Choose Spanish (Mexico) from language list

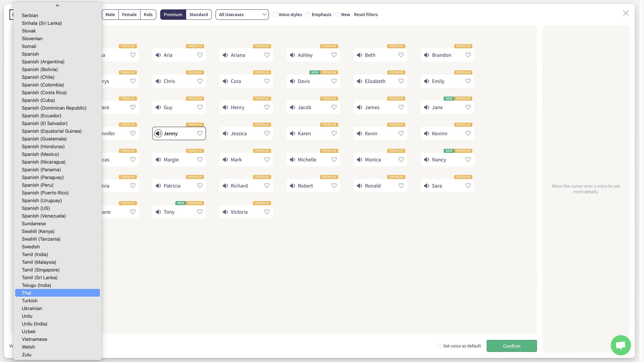click(40, 154)
